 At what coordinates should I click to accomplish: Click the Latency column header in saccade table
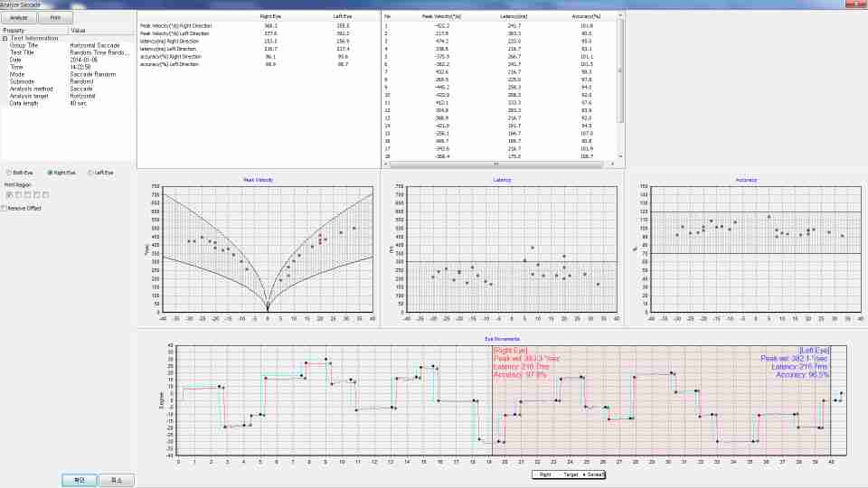pyautogui.click(x=514, y=16)
